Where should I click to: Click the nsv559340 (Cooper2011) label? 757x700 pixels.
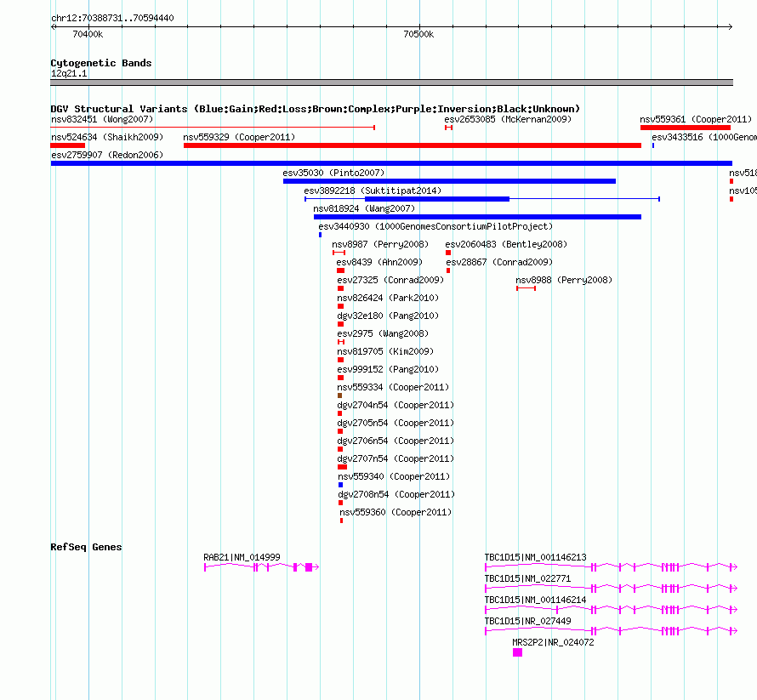394,476
